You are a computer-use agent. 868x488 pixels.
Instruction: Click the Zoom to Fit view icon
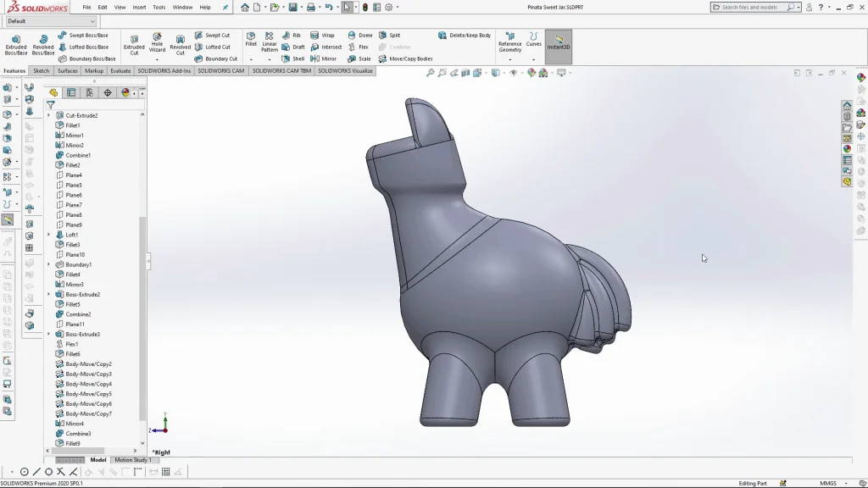coord(431,74)
